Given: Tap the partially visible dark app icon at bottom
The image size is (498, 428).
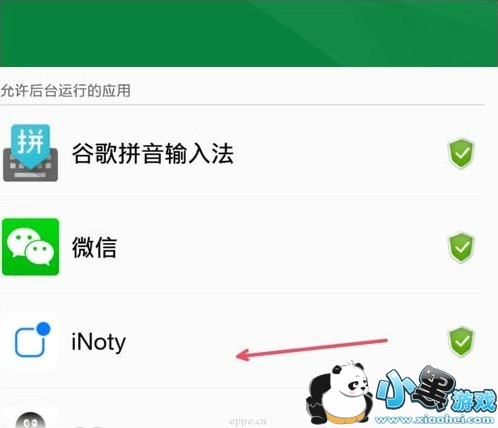Looking at the screenshot, I should (30, 420).
